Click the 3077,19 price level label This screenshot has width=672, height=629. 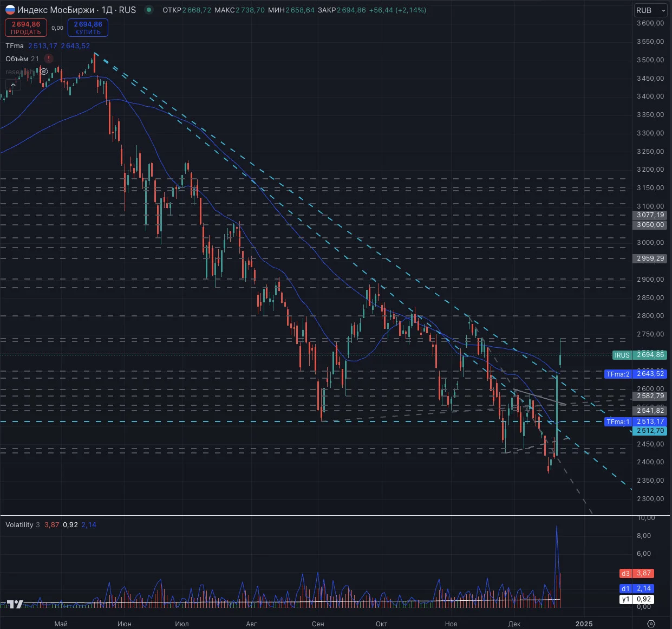(650, 215)
